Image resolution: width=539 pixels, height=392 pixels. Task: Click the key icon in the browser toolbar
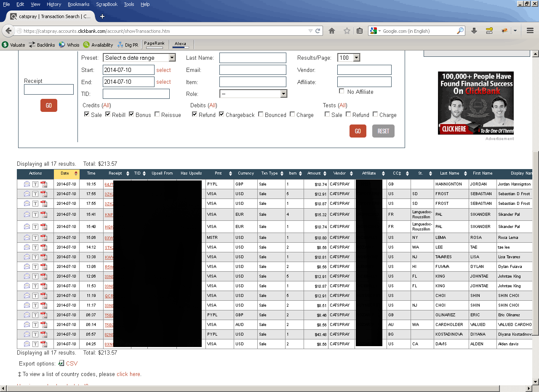point(489,31)
